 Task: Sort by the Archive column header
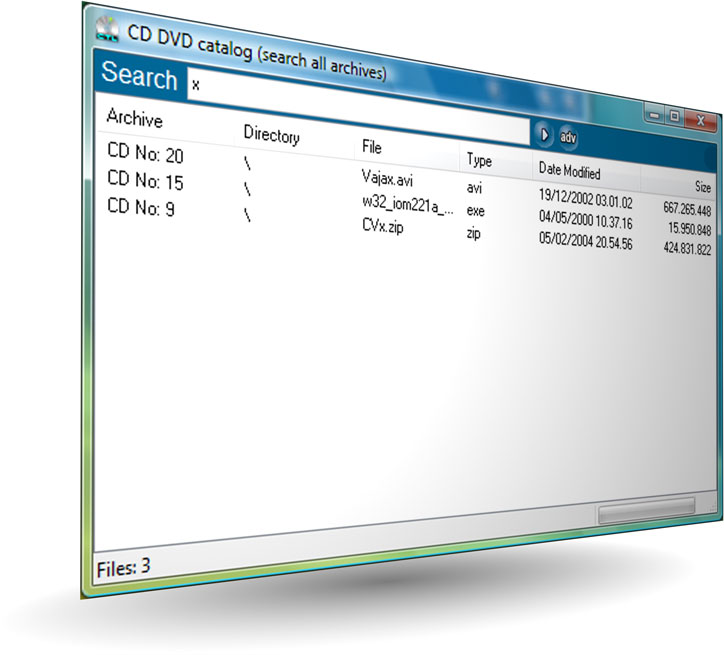point(134,118)
